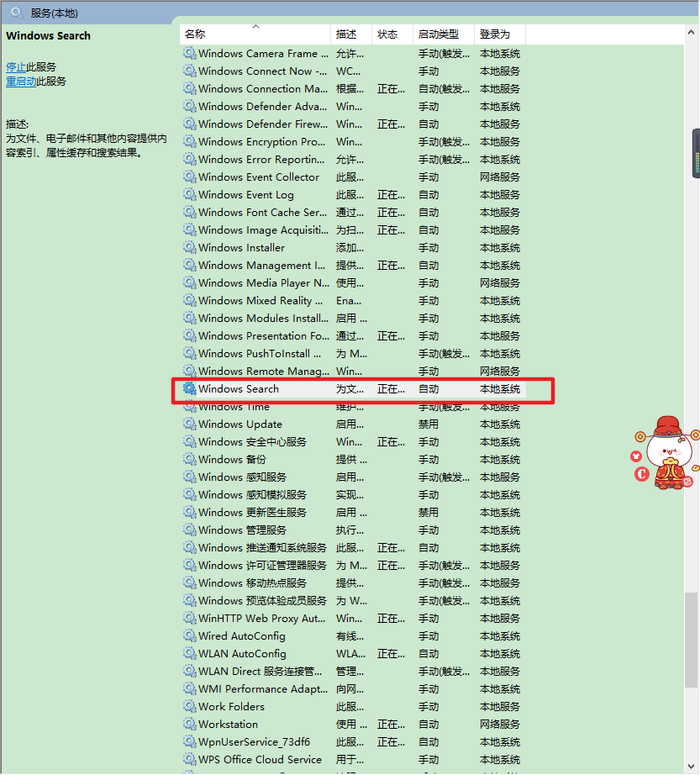Click the red C badge on mascot
700x775 pixels.
[x=642, y=474]
